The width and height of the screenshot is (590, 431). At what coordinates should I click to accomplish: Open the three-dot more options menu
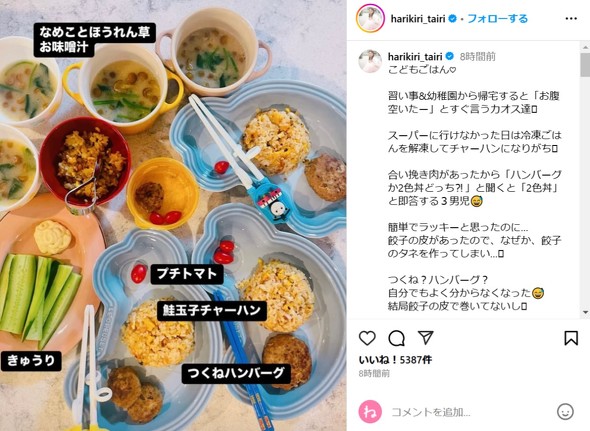click(x=571, y=18)
